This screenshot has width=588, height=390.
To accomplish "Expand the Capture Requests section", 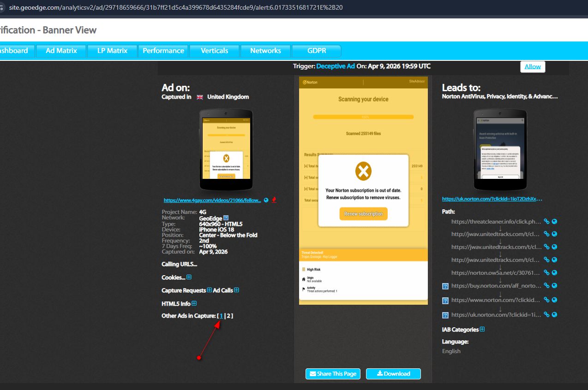I will click(x=209, y=290).
